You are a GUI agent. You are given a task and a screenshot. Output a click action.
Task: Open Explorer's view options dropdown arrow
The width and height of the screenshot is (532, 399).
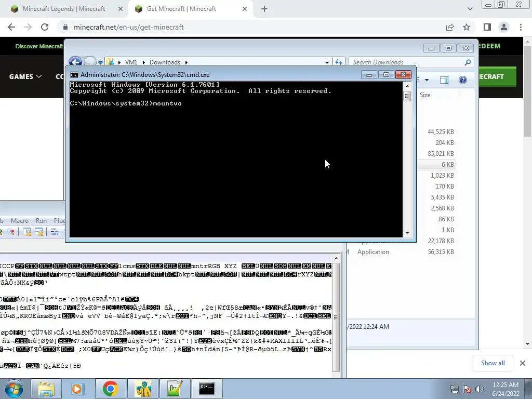point(427,80)
